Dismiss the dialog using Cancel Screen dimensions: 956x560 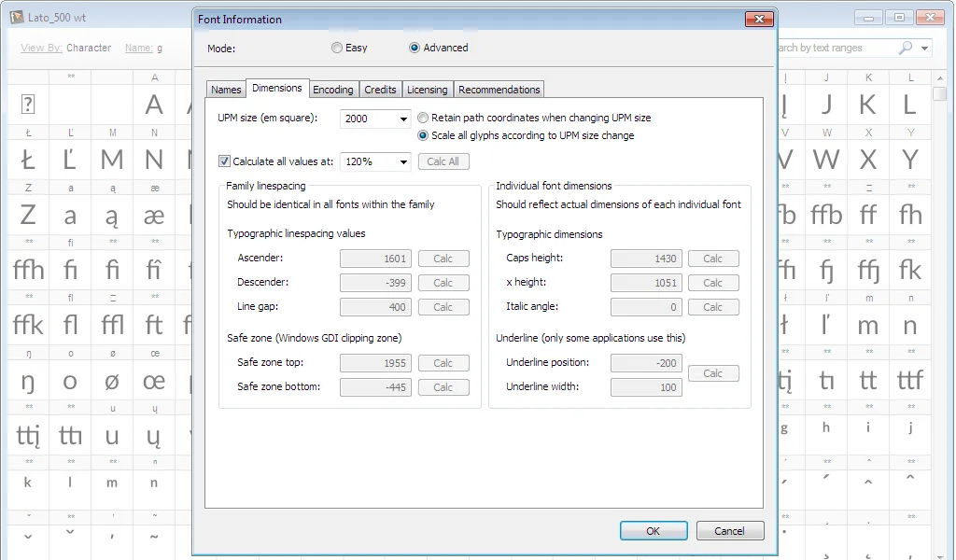pyautogui.click(x=730, y=530)
